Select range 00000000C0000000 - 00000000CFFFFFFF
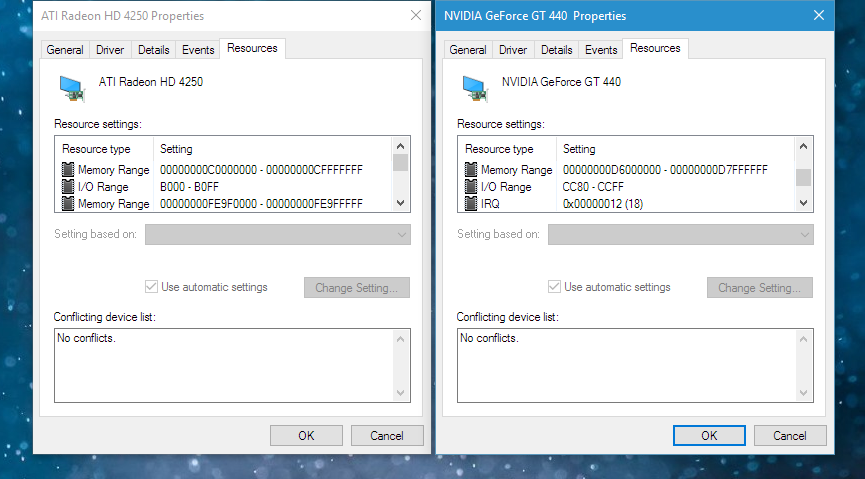The width and height of the screenshot is (865, 479). coord(261,169)
